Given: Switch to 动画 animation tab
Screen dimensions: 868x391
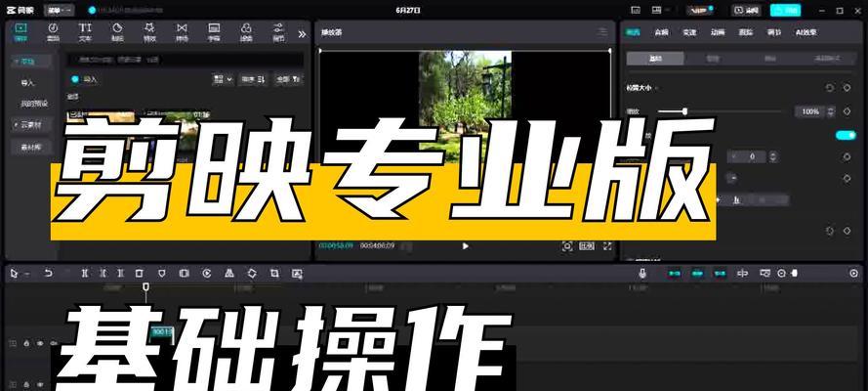Looking at the screenshot, I should (718, 32).
